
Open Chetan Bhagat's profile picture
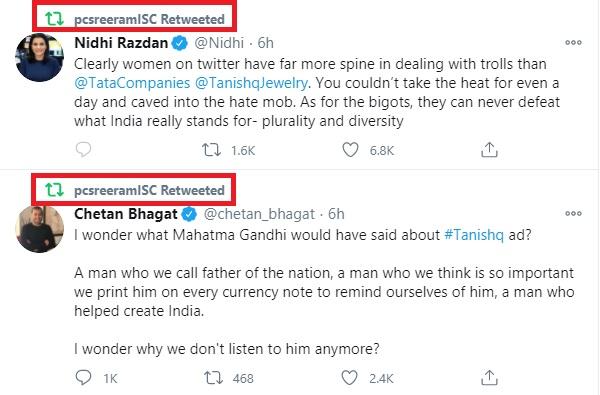[39, 229]
